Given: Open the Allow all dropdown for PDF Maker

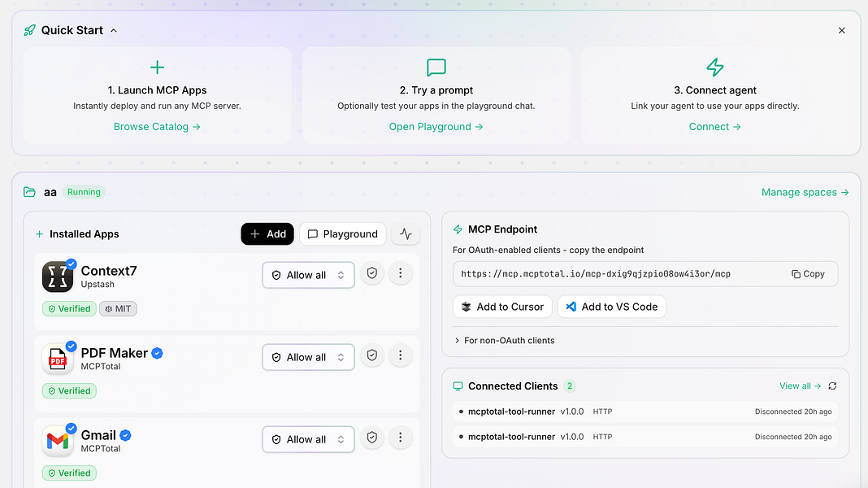Looking at the screenshot, I should point(308,357).
